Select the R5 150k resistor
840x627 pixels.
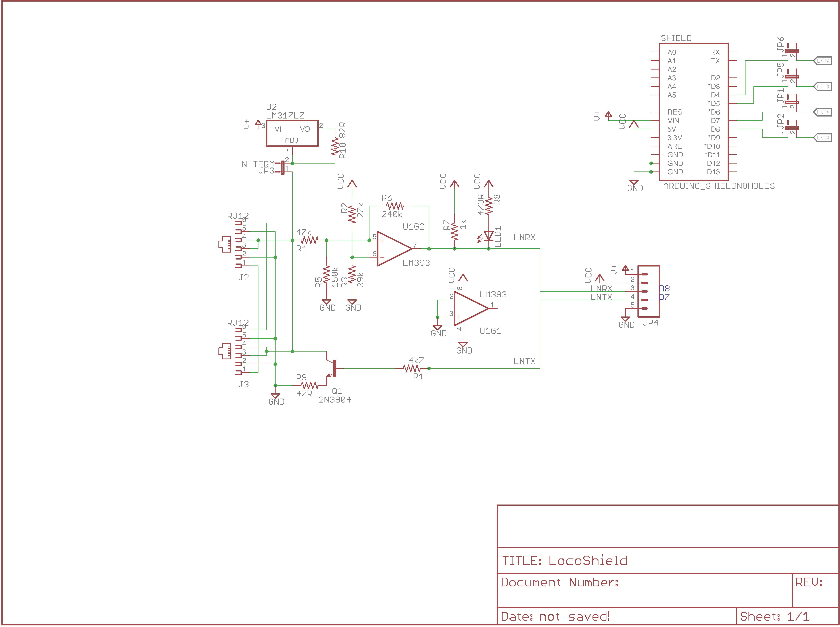[326, 274]
